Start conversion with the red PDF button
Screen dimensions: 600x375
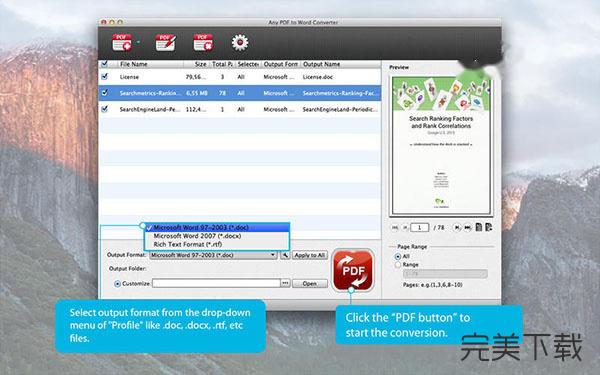[353, 270]
